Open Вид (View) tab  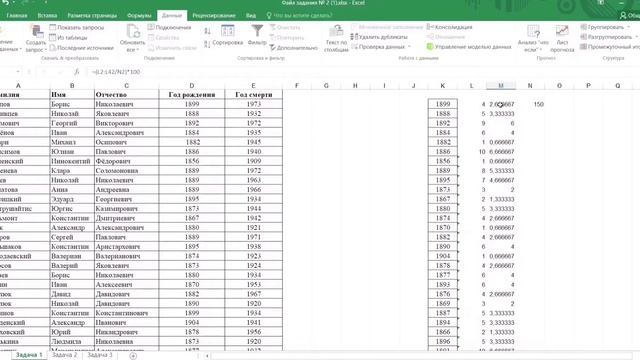tap(251, 16)
